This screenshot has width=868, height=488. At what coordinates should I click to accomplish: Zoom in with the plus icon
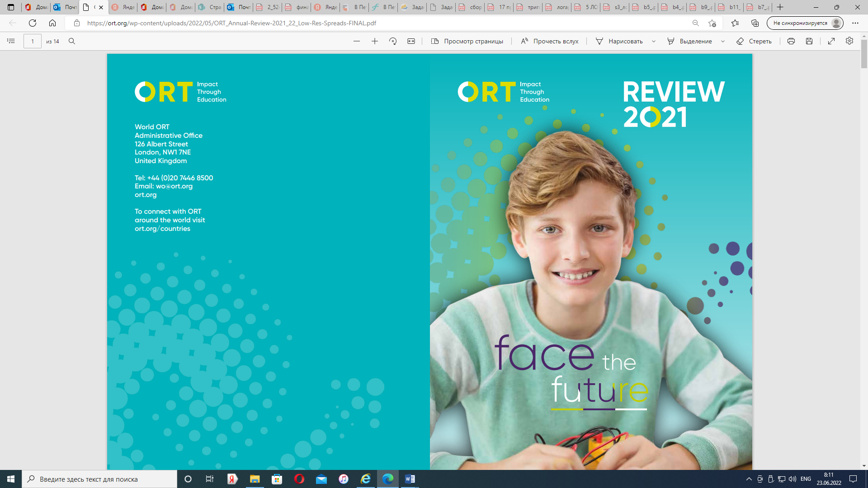(375, 41)
